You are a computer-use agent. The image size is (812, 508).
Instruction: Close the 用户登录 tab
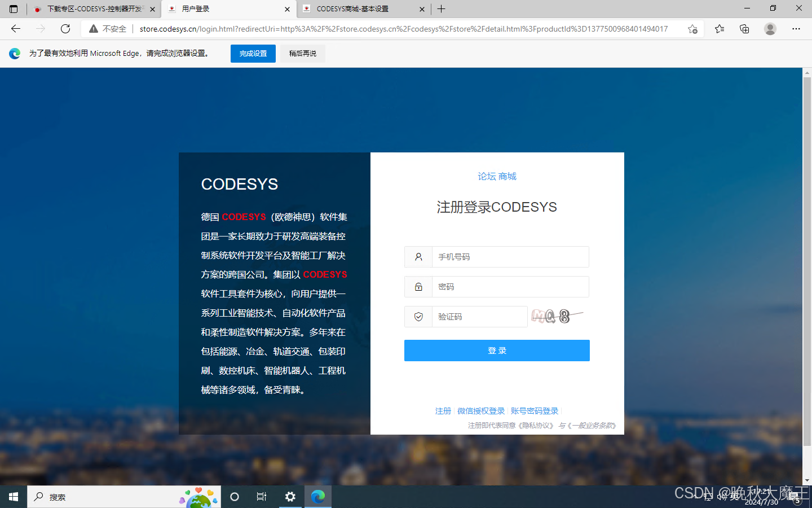[287, 9]
